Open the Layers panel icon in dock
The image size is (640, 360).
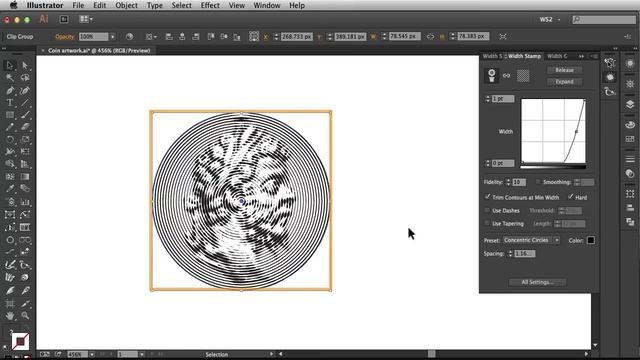point(630,104)
